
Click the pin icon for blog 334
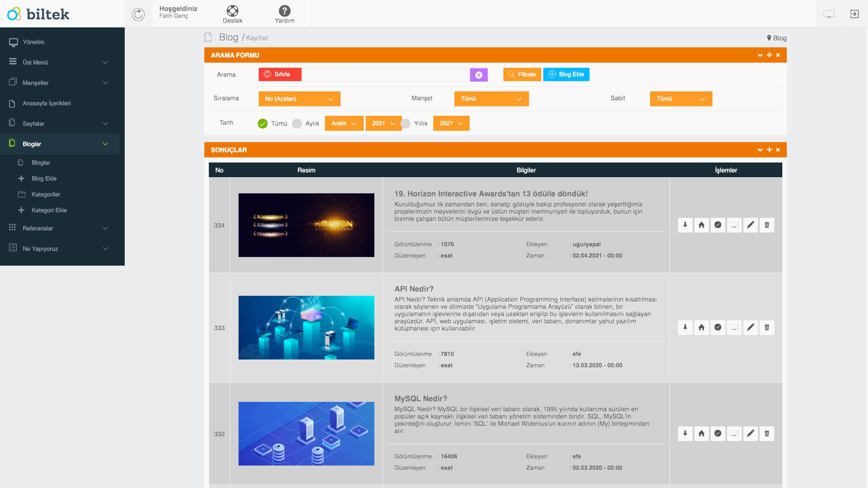point(685,225)
